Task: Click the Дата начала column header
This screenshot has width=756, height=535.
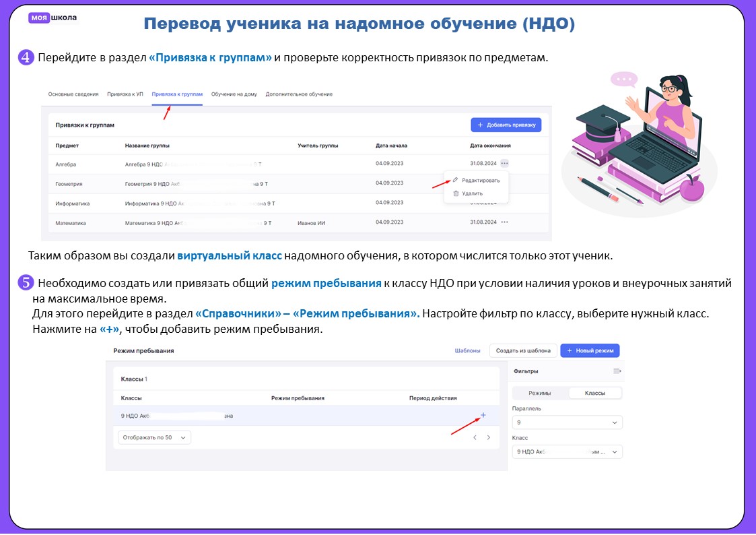Action: click(x=392, y=146)
